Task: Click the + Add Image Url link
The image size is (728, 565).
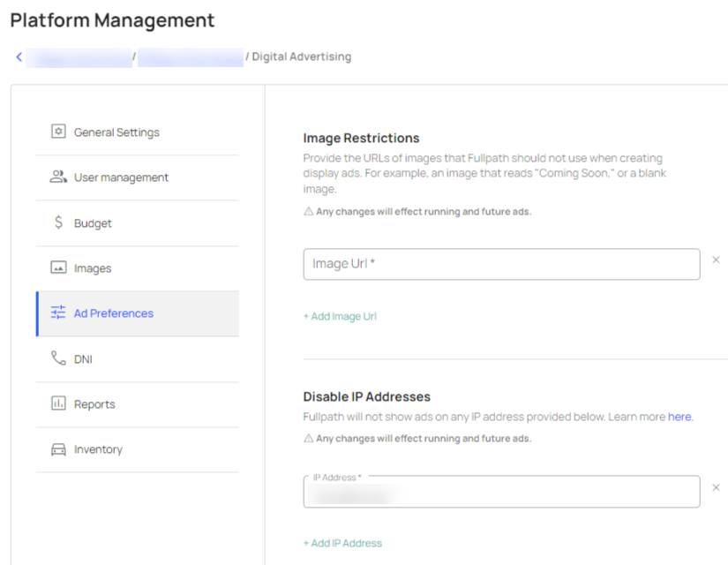Action: point(340,316)
